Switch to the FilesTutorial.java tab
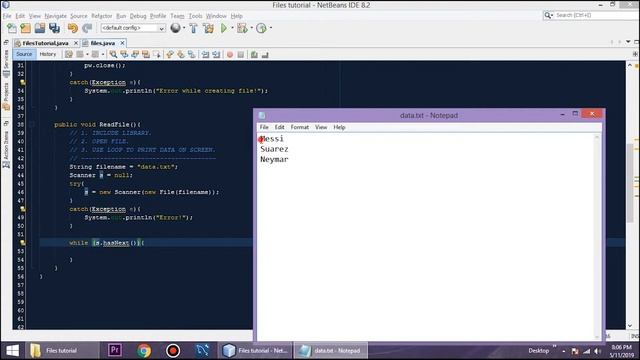The height and width of the screenshot is (360, 640). click(x=45, y=43)
